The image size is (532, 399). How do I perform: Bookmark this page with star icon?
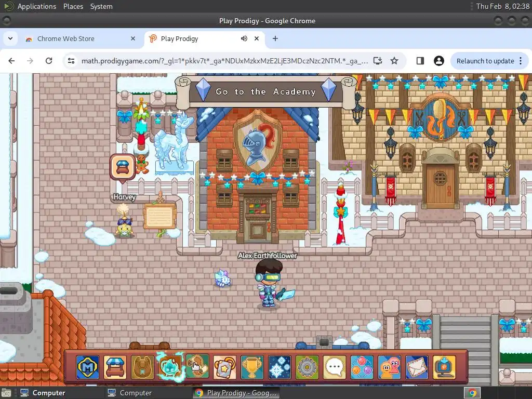pos(394,61)
